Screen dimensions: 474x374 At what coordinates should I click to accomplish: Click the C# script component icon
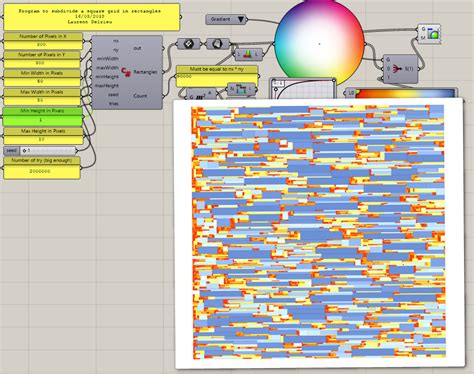(x=126, y=72)
